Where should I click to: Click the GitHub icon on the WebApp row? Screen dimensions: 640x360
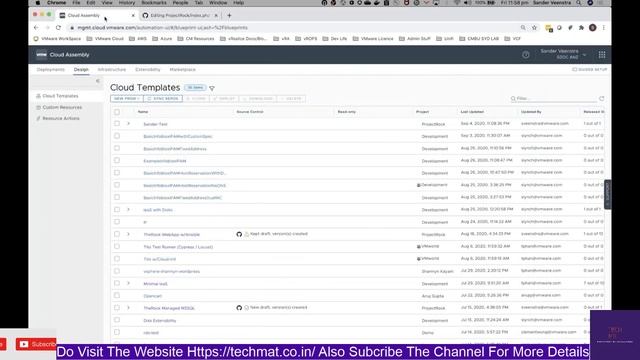point(239,234)
